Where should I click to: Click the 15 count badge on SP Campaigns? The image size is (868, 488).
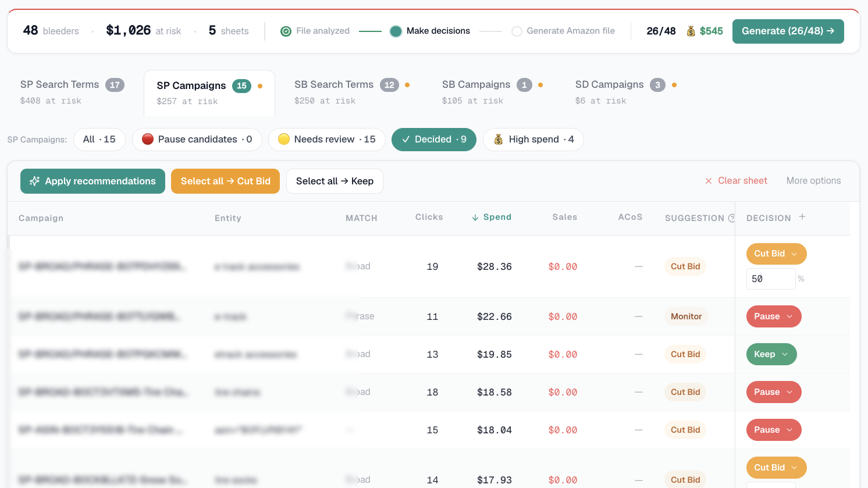241,86
